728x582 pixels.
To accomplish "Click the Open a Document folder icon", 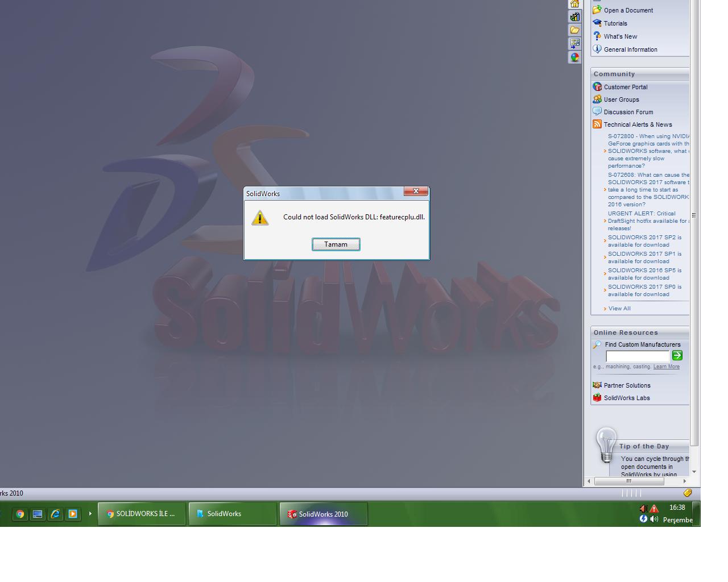I will pos(597,10).
